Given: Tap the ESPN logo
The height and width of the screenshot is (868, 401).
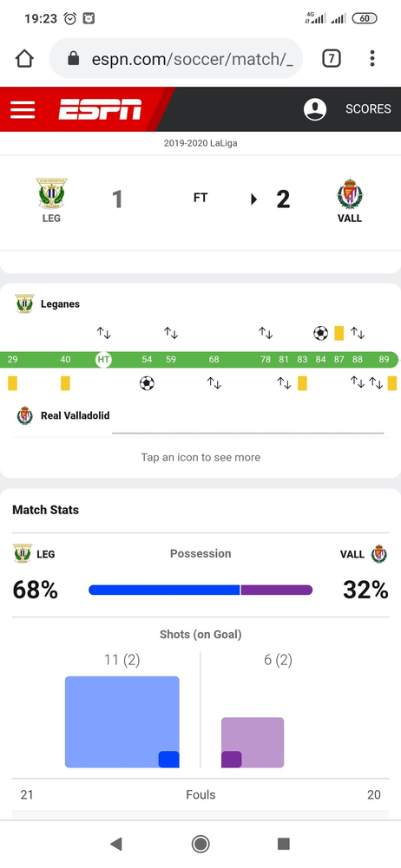Looking at the screenshot, I should pos(100,109).
